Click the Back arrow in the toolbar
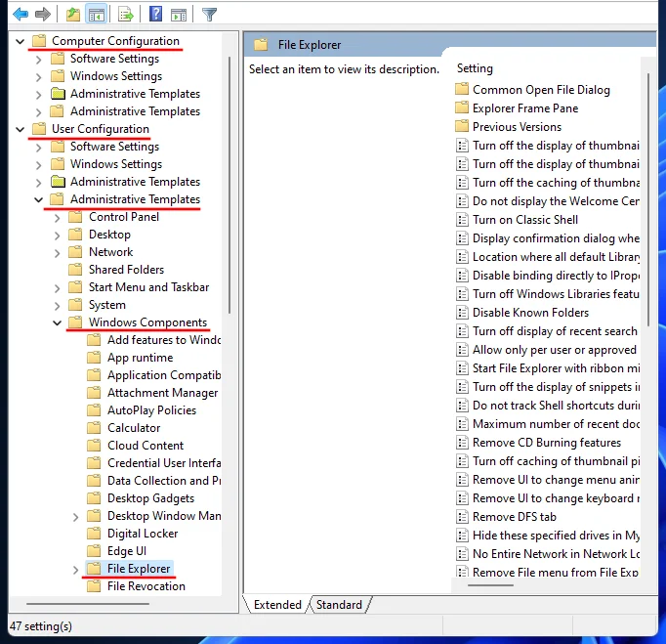The image size is (666, 644). [20, 14]
